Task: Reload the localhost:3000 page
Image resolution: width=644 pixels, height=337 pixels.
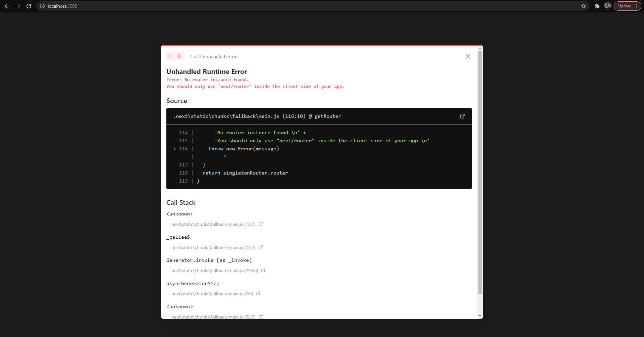Action: 29,6
